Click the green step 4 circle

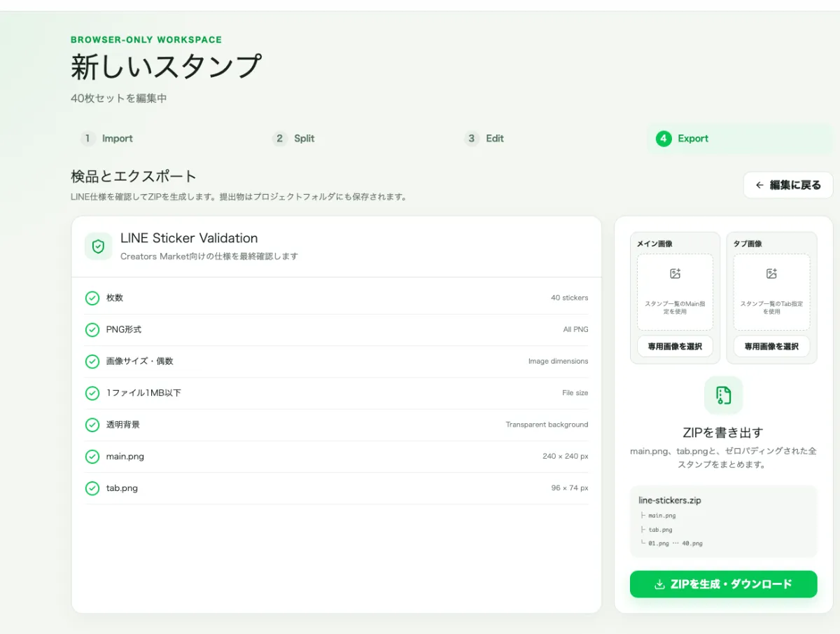(x=664, y=139)
